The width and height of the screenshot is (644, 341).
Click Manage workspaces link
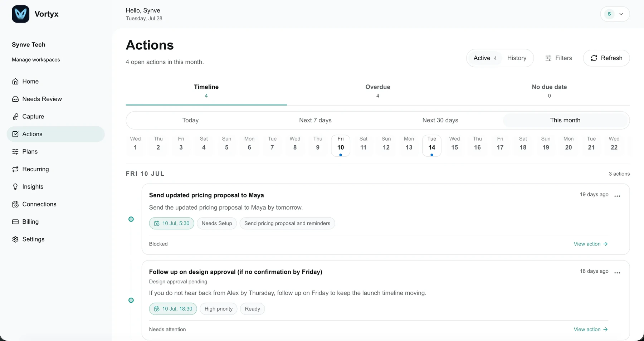pos(36,60)
